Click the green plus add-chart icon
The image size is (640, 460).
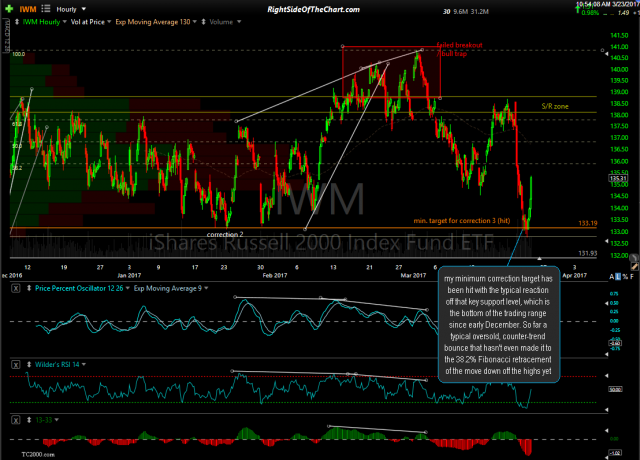click(x=9, y=9)
